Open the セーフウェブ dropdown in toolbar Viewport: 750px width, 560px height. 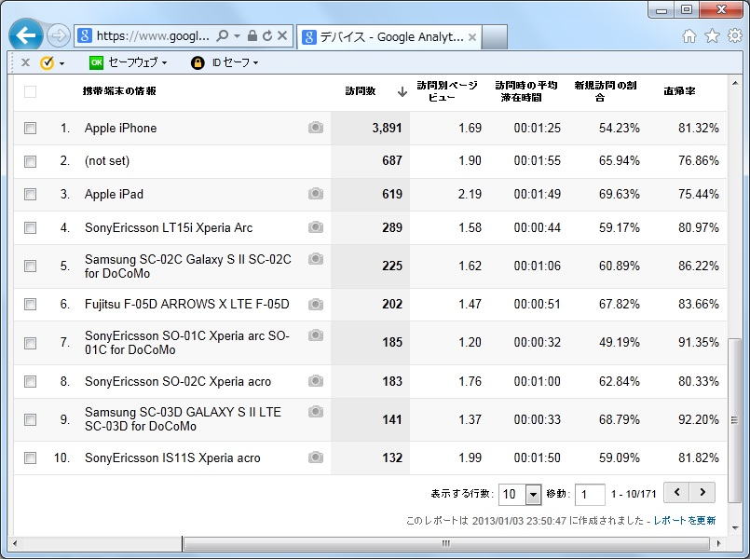[x=129, y=62]
